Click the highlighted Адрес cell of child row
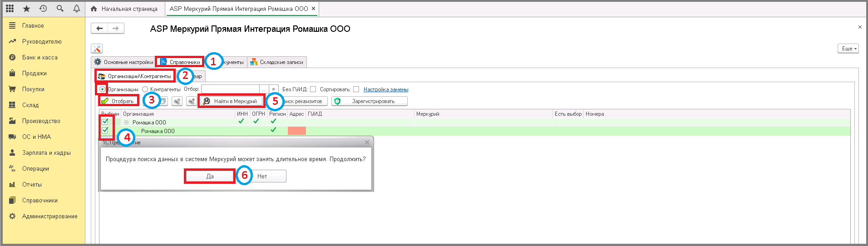 coord(297,131)
